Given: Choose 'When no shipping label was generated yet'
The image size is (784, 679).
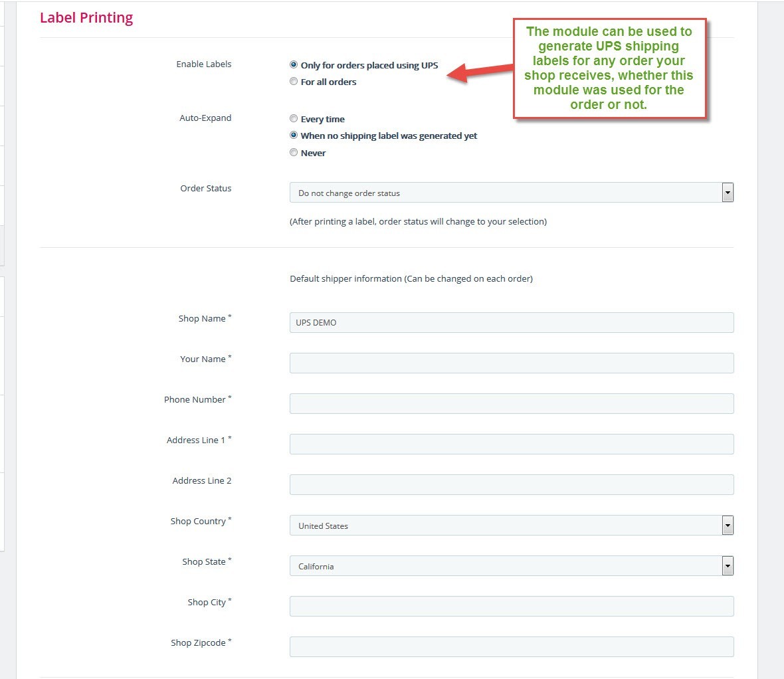Looking at the screenshot, I should pos(294,135).
